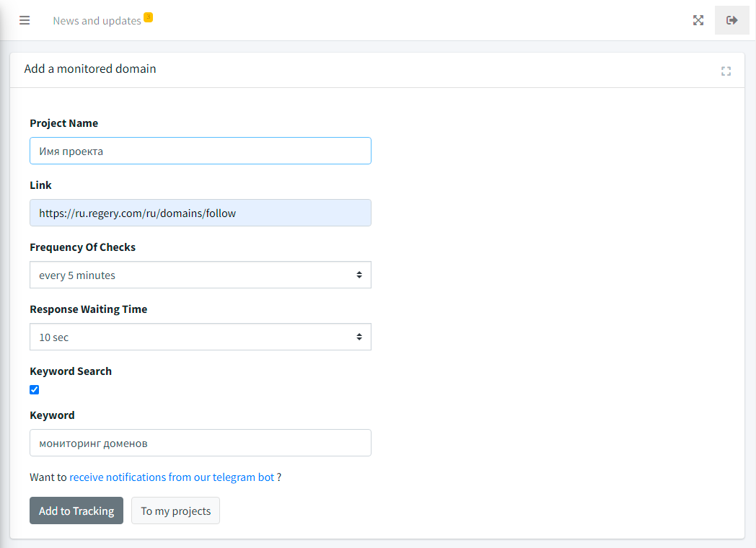756x548 pixels.
Task: Open News and updates
Action: [x=97, y=21]
